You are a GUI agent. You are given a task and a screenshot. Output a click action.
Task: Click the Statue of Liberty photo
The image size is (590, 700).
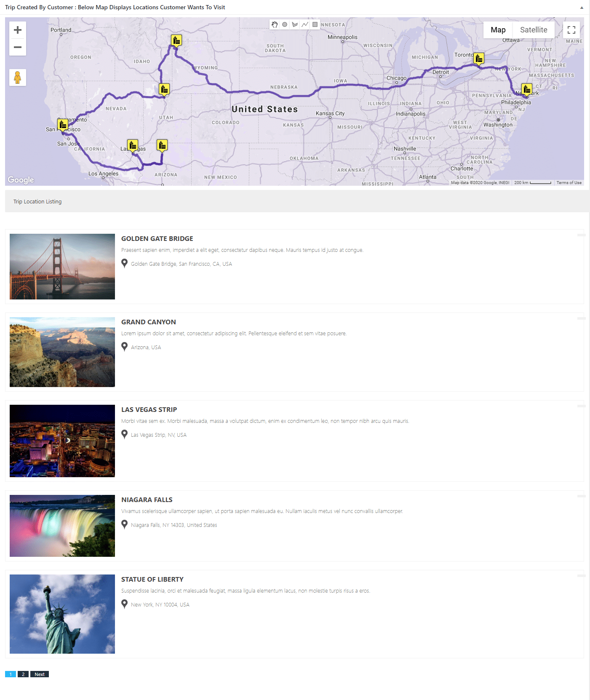click(x=62, y=614)
